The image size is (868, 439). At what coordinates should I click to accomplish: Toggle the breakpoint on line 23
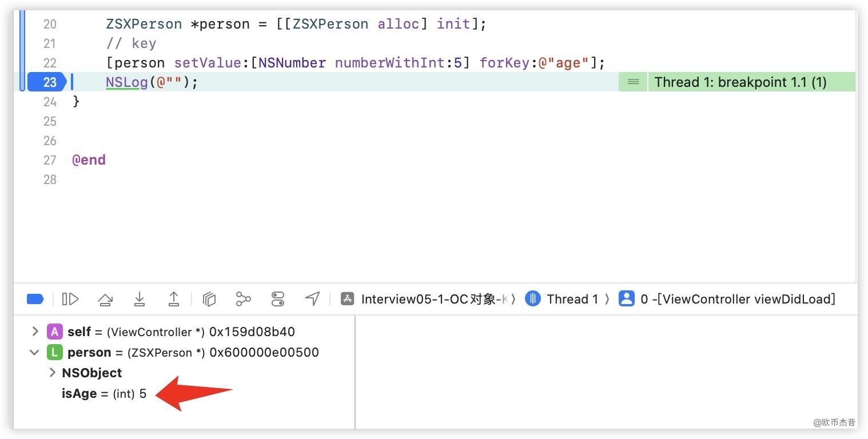click(49, 82)
